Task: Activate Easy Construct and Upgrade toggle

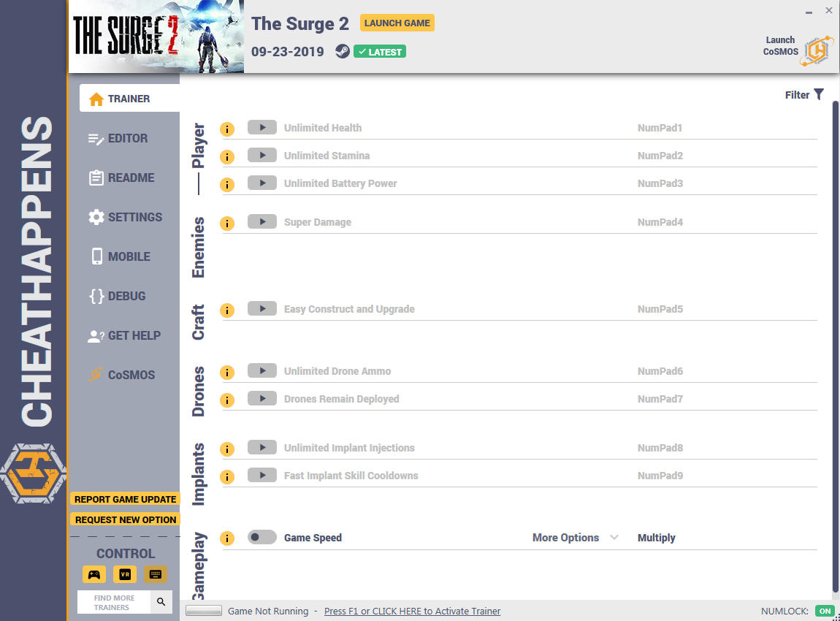Action: click(262, 308)
